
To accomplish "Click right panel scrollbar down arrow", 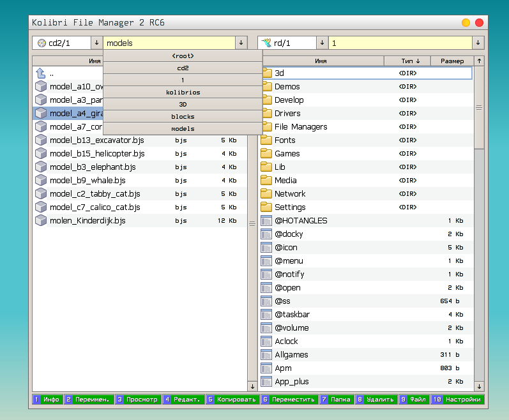I will pos(479,386).
